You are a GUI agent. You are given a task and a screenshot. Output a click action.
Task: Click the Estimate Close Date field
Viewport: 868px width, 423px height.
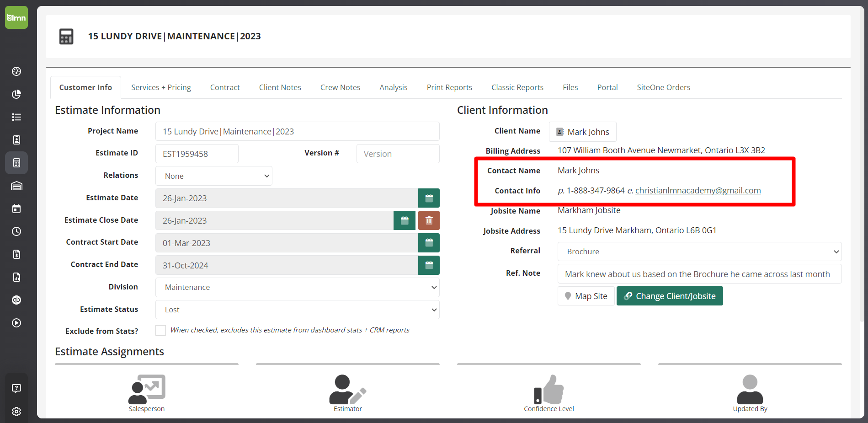click(274, 220)
